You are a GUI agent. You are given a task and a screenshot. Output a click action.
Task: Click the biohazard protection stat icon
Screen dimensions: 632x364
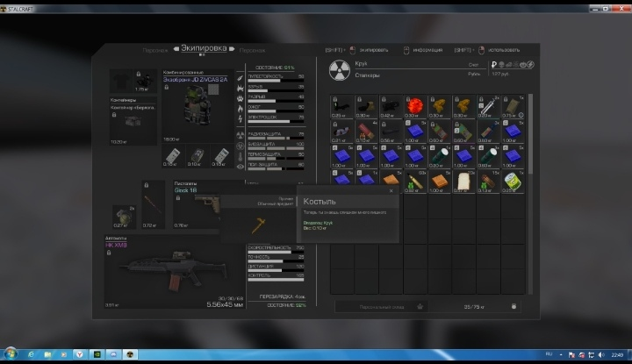point(241,146)
